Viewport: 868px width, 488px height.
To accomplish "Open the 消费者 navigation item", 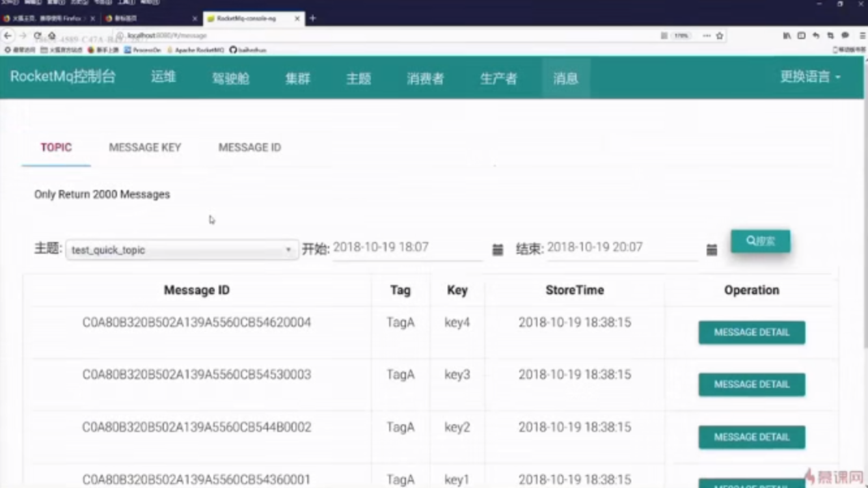I will click(x=426, y=78).
